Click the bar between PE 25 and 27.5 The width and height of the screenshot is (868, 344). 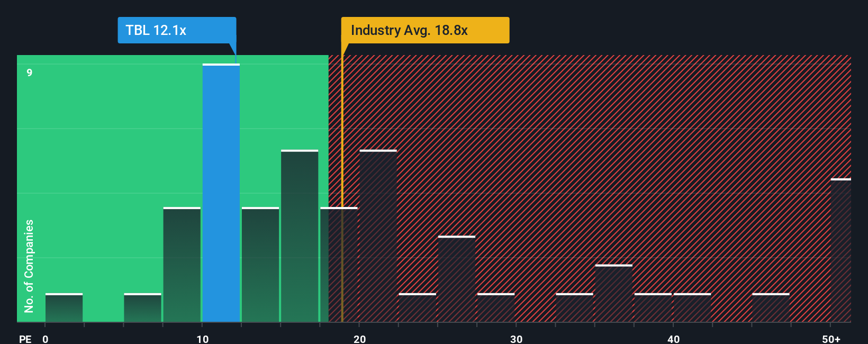pos(457,279)
